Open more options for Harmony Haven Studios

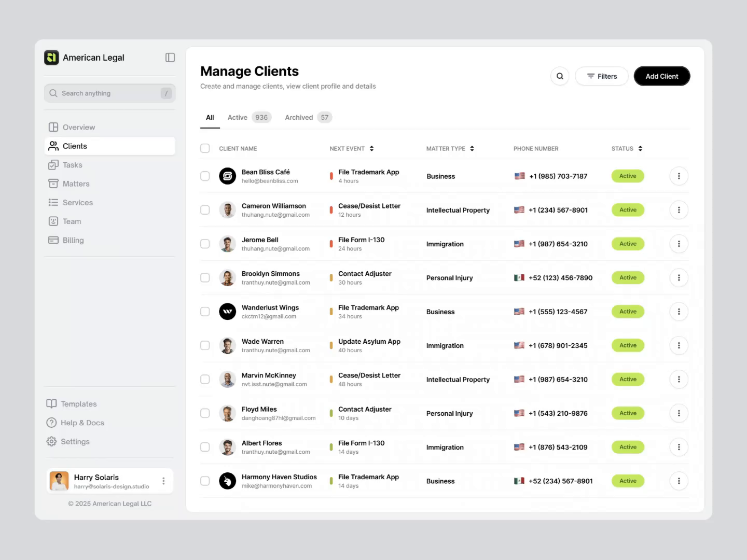(679, 481)
